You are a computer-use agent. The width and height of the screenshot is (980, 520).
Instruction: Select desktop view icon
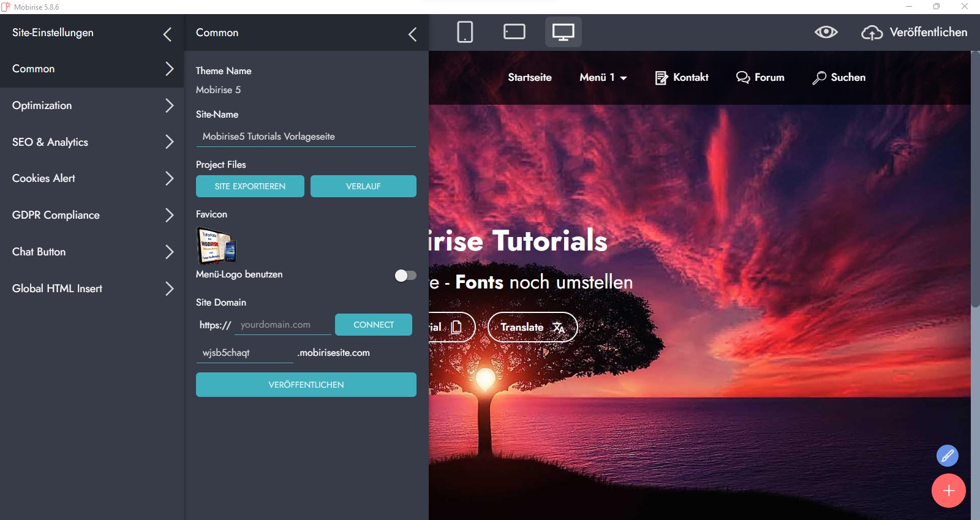point(563,32)
